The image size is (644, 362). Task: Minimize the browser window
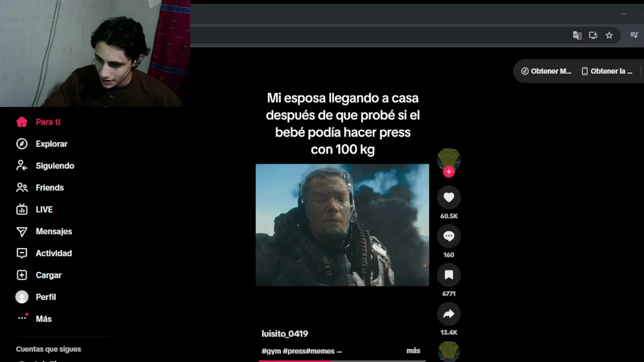point(624,14)
